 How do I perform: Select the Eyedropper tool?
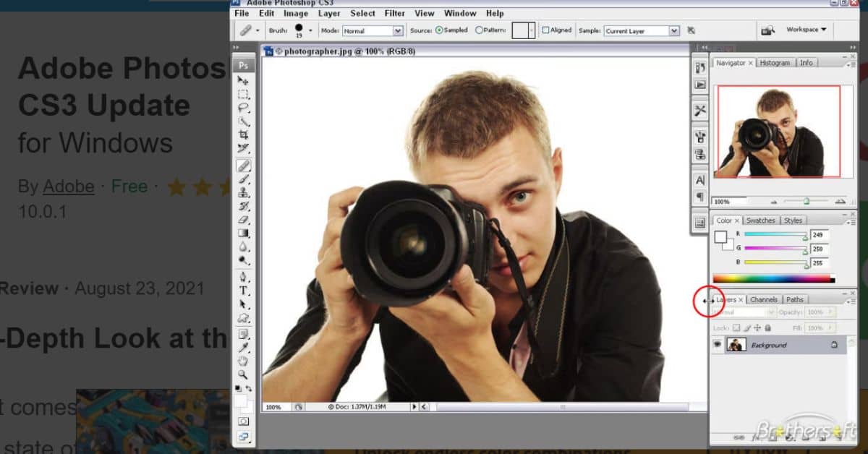point(244,348)
